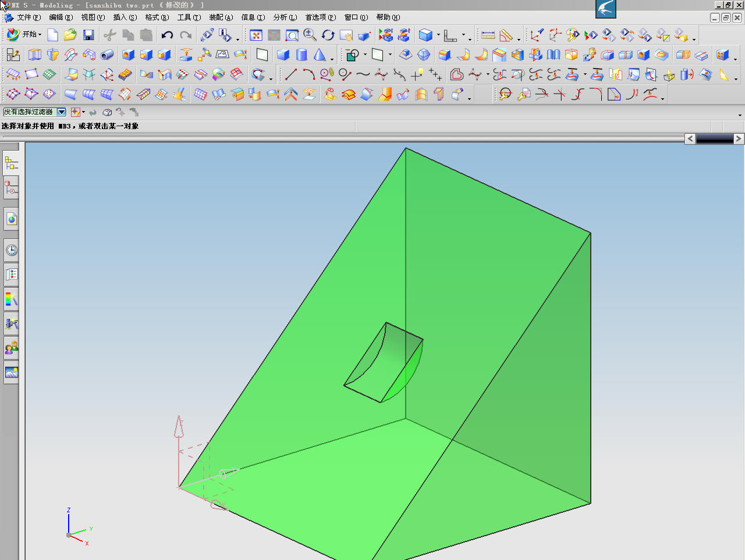Select the Extrude icon
The height and width of the screenshot is (560, 745).
tap(35, 55)
